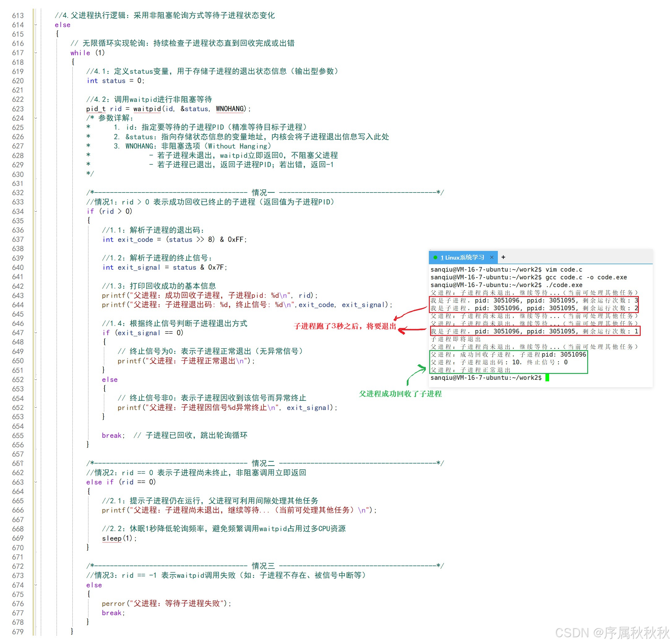
Task: Collapse the else if (rid == 0) block
Action: [35, 482]
